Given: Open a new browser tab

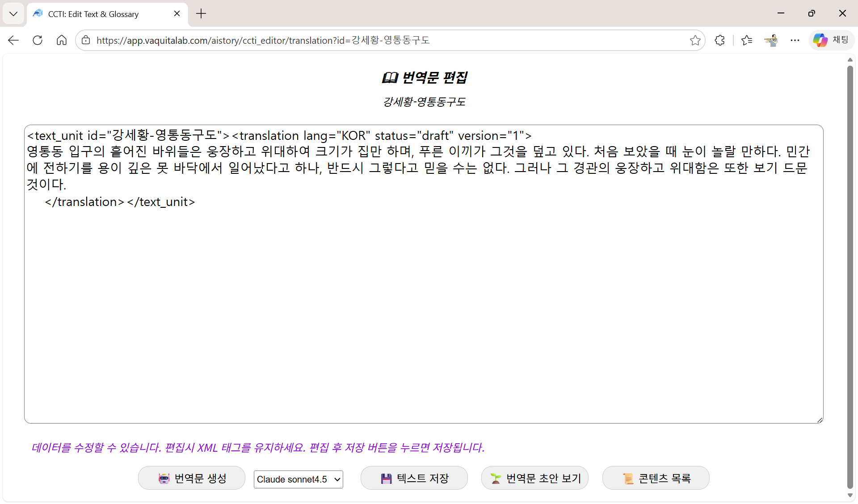Looking at the screenshot, I should click(201, 14).
